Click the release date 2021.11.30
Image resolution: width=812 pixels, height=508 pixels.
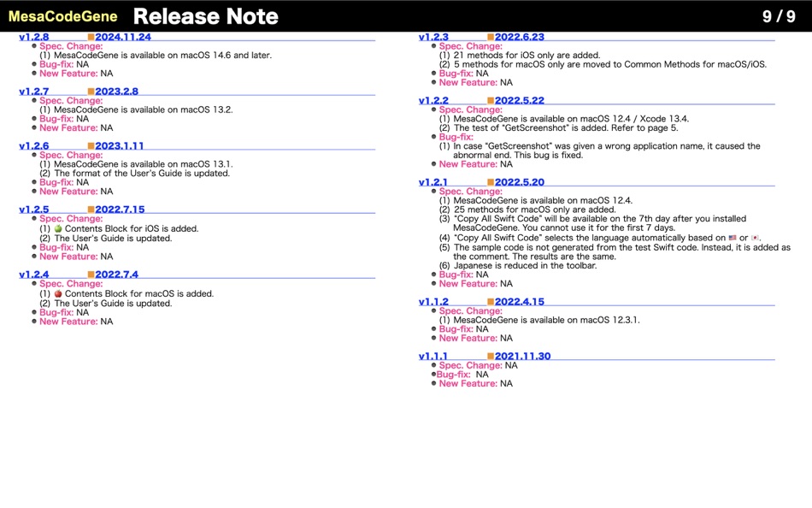[522, 356]
